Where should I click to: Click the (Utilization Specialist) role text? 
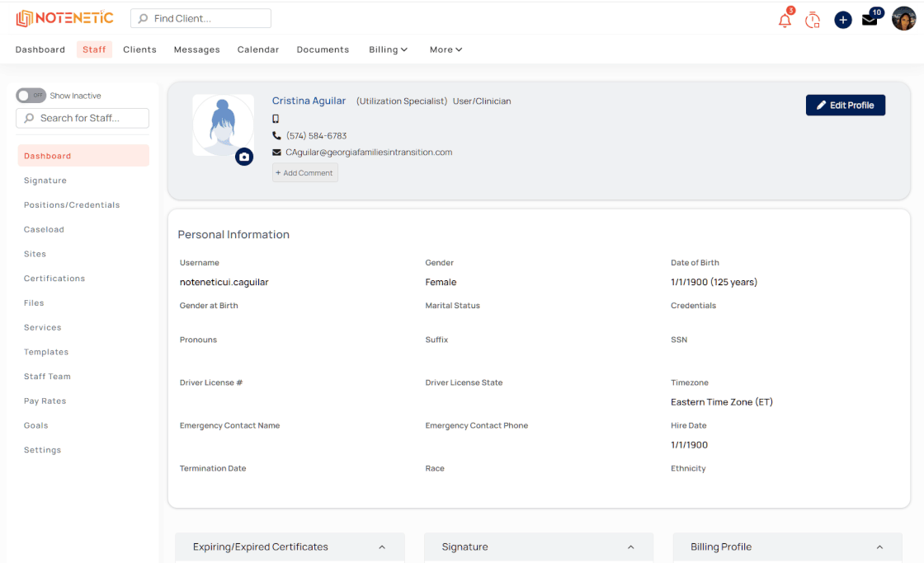401,101
